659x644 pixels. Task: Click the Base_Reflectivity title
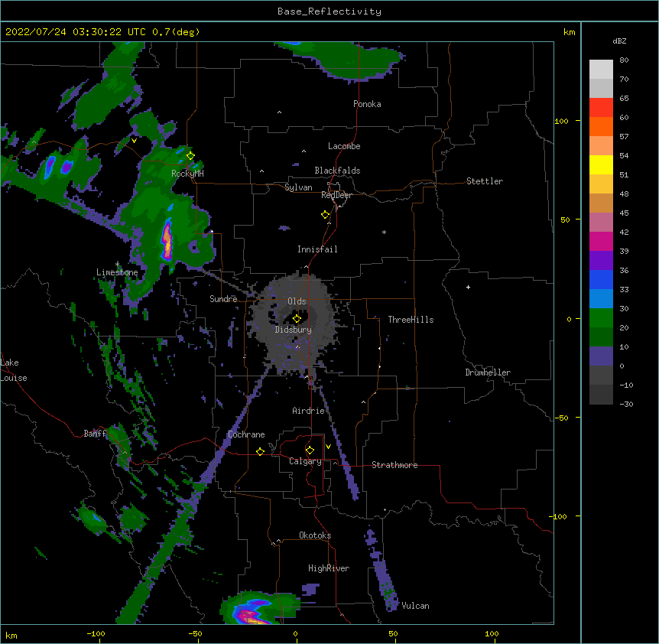329,11
